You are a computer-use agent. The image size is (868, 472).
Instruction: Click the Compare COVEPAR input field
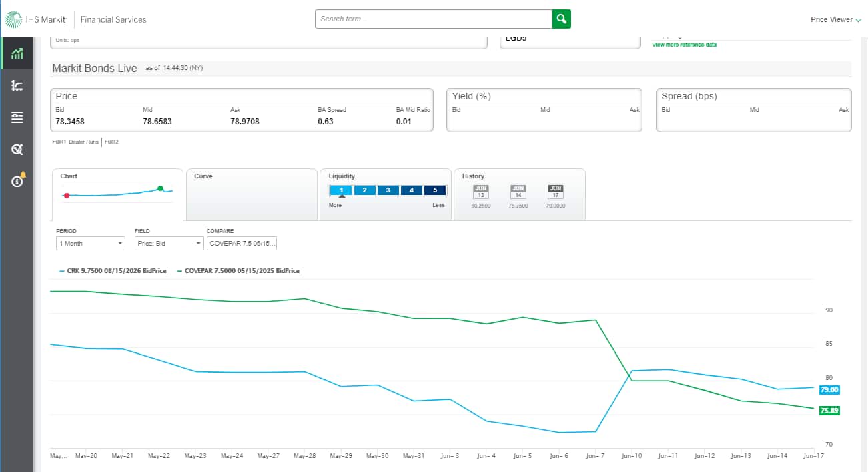tap(242, 243)
